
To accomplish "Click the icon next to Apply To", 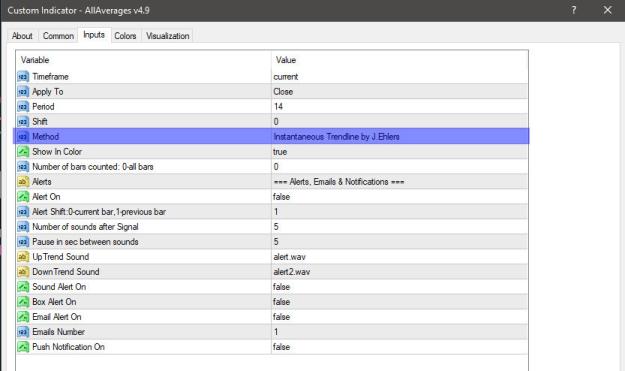I will 23,92.
